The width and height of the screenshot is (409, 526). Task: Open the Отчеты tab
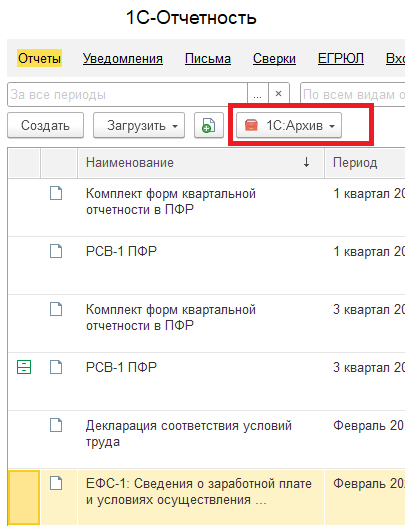click(39, 58)
